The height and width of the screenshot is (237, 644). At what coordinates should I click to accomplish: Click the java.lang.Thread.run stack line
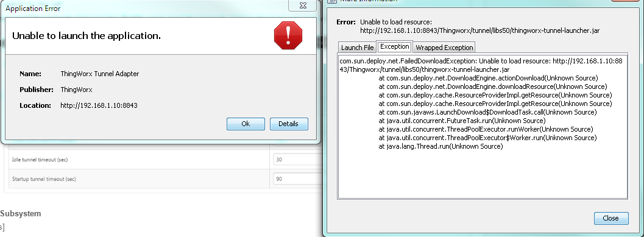click(441, 146)
